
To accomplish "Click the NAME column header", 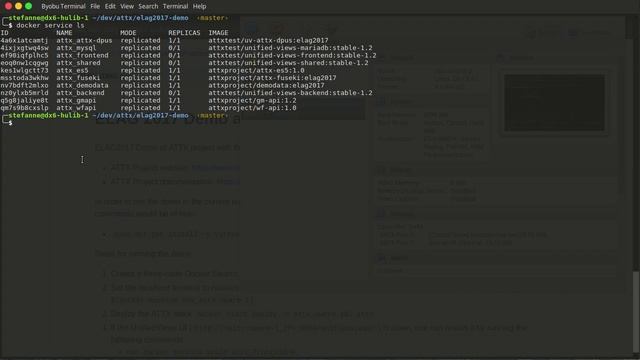I will coord(64,33).
